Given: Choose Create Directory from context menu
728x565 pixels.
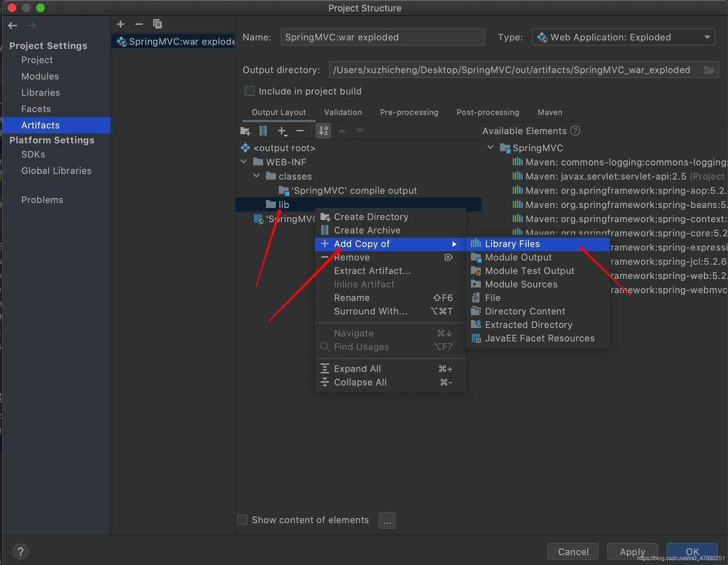Looking at the screenshot, I should tap(390, 217).
